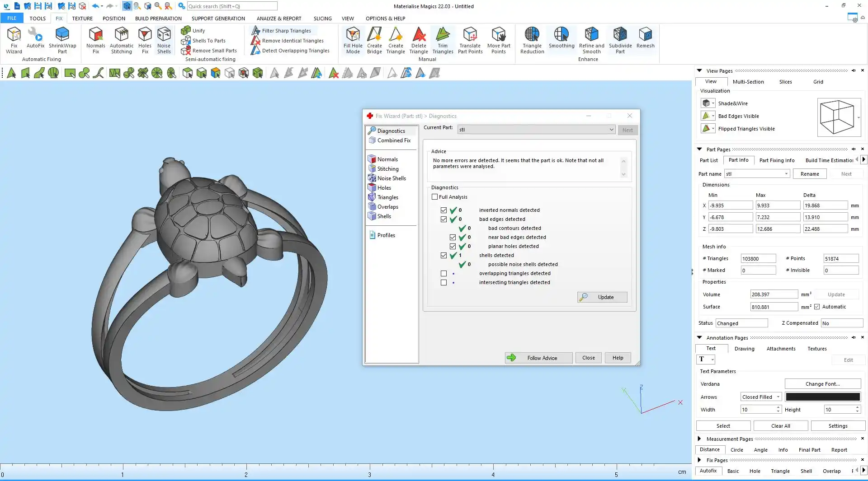Screen dimensions: 868x481
Task: Click the Quick search input field
Action: click(232, 6)
